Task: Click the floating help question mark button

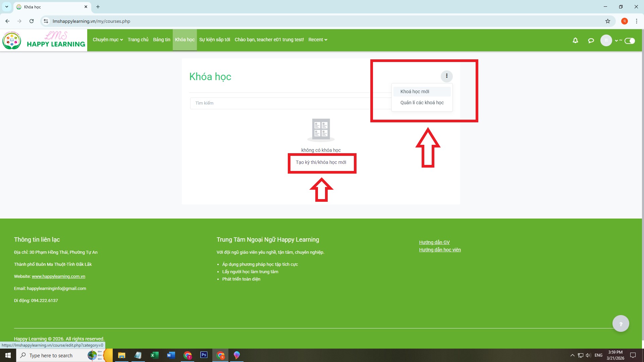Action: coord(621,324)
